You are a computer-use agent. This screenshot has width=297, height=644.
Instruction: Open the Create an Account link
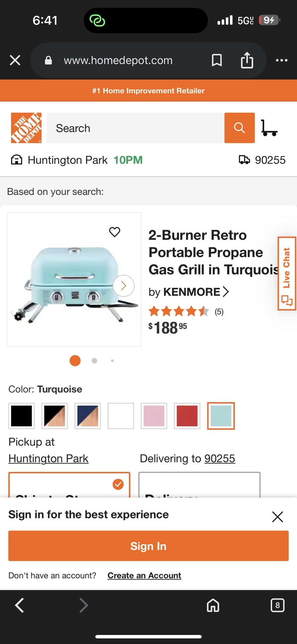144,576
